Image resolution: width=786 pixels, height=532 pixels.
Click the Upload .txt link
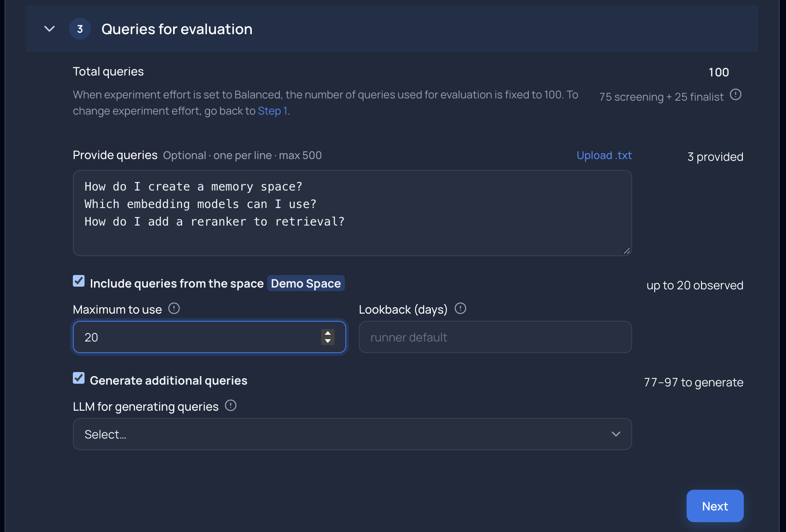604,155
